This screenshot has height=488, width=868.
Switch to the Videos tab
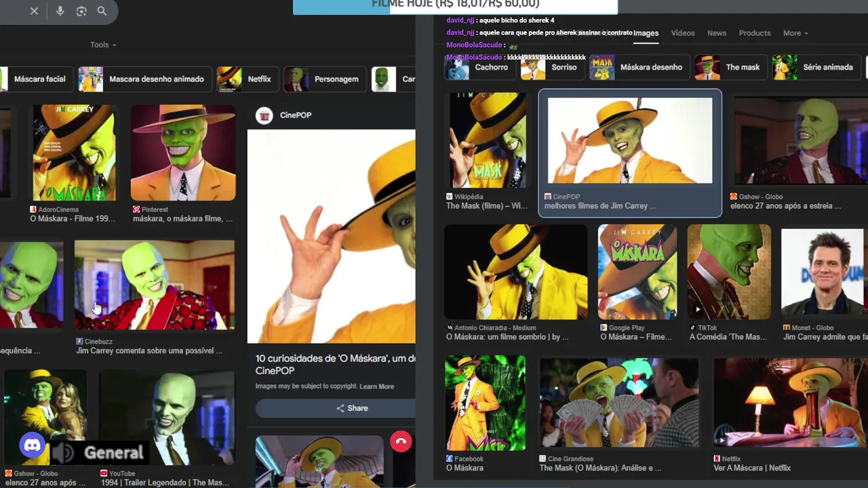[x=683, y=33]
